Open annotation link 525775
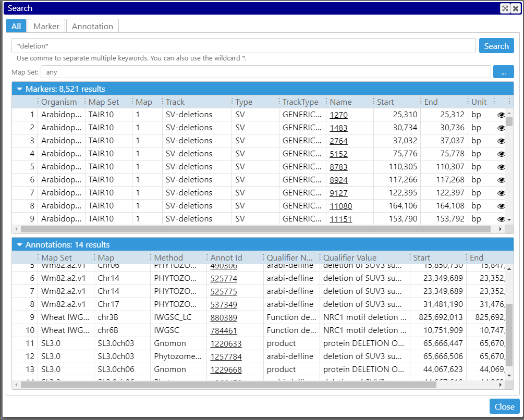This screenshot has width=524, height=420. point(224,291)
